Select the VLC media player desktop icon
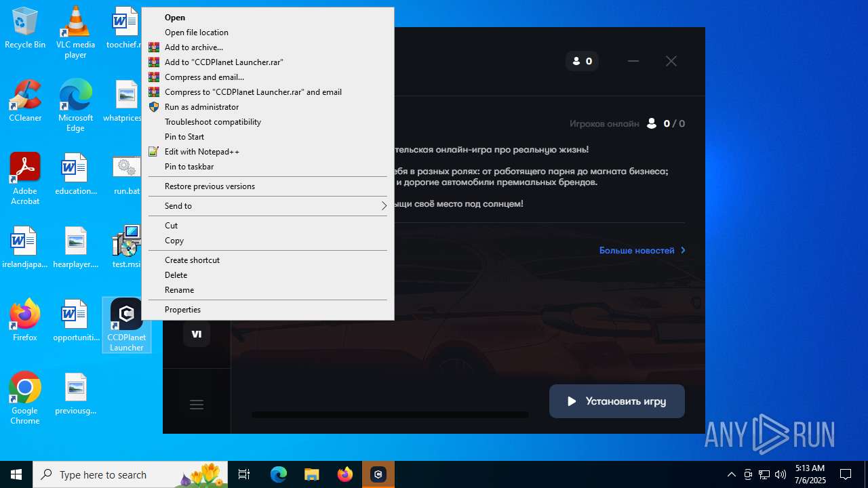This screenshot has height=488, width=868. tap(75, 33)
